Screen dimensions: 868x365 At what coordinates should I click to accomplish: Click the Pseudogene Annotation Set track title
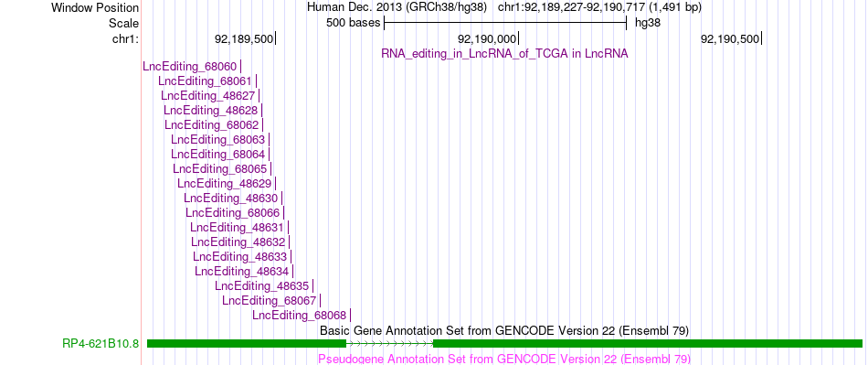pos(504,359)
